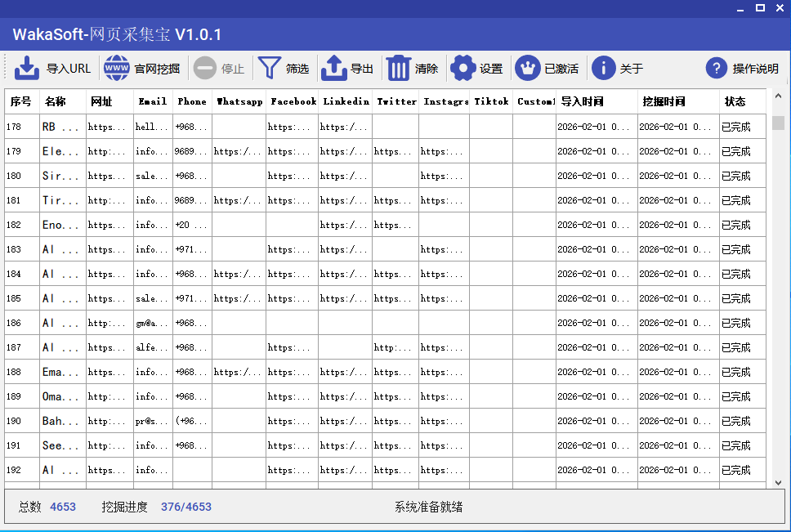791x532 pixels.
Task: Click the 状态 column header
Action: [735, 101]
